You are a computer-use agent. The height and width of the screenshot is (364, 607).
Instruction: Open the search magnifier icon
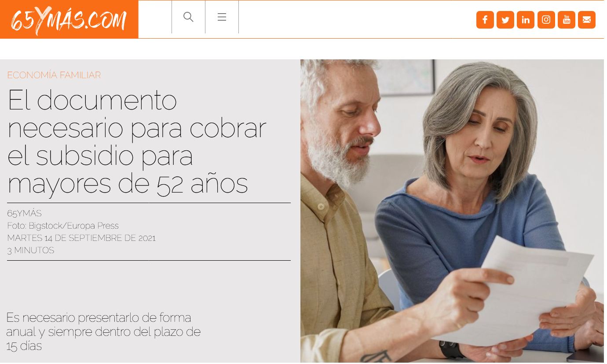(188, 17)
